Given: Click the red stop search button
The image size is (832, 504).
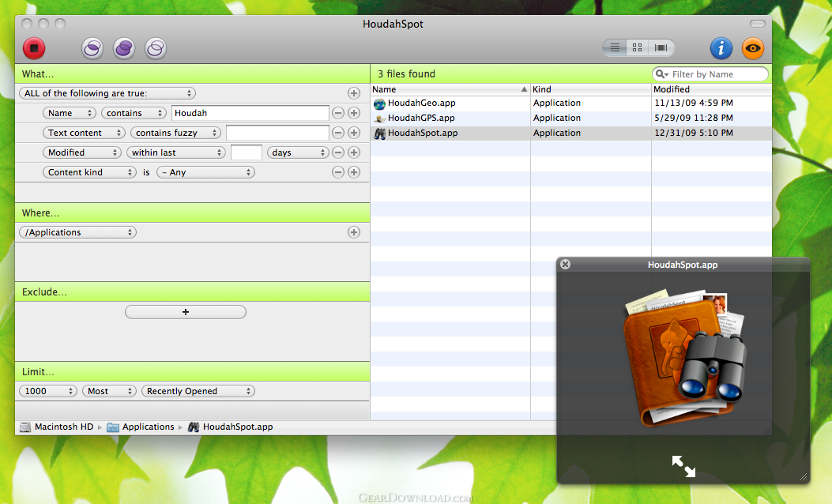Looking at the screenshot, I should pyautogui.click(x=34, y=48).
